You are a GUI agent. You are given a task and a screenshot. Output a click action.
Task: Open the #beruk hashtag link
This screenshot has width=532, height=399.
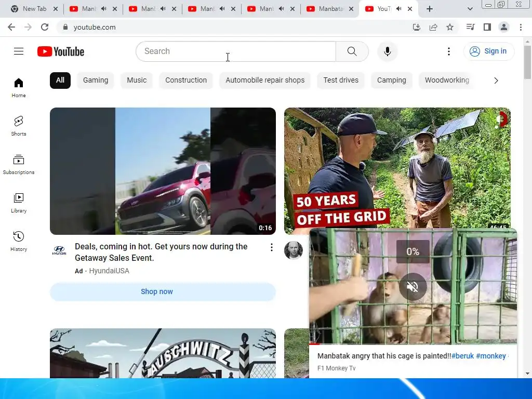[462, 356]
